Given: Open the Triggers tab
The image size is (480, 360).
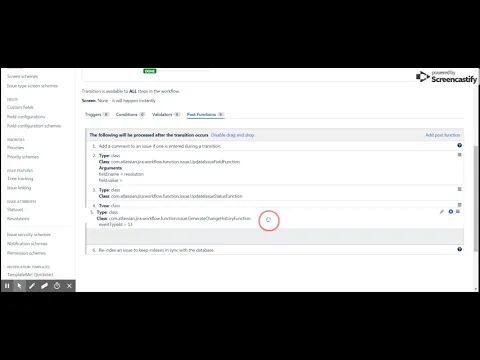Looking at the screenshot, I should point(97,114).
